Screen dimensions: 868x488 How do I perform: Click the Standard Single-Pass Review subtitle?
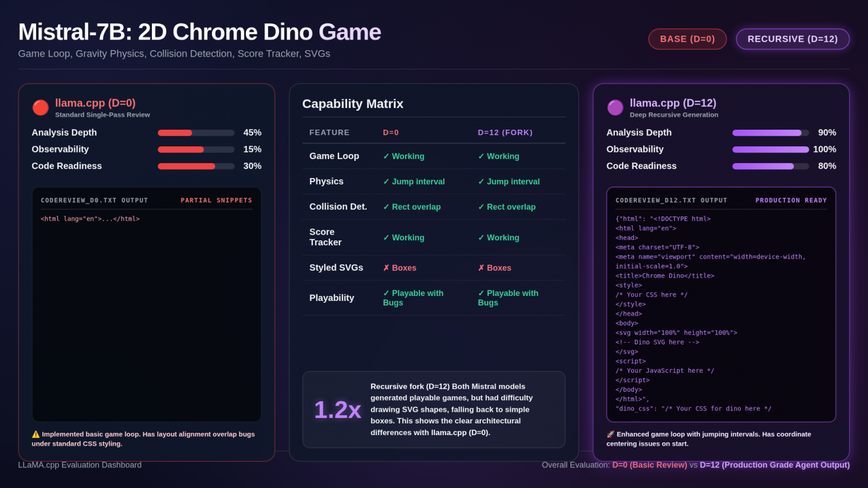tap(102, 115)
